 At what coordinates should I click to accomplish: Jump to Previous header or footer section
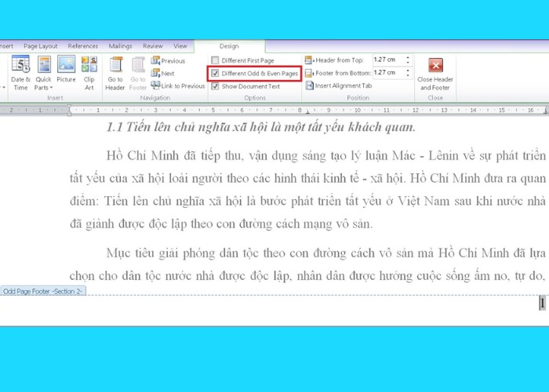[168, 60]
